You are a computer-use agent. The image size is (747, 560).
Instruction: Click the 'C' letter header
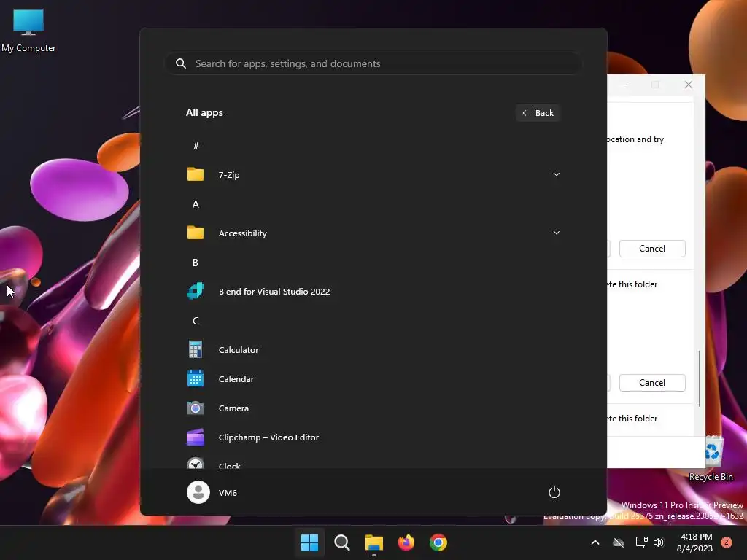(196, 321)
